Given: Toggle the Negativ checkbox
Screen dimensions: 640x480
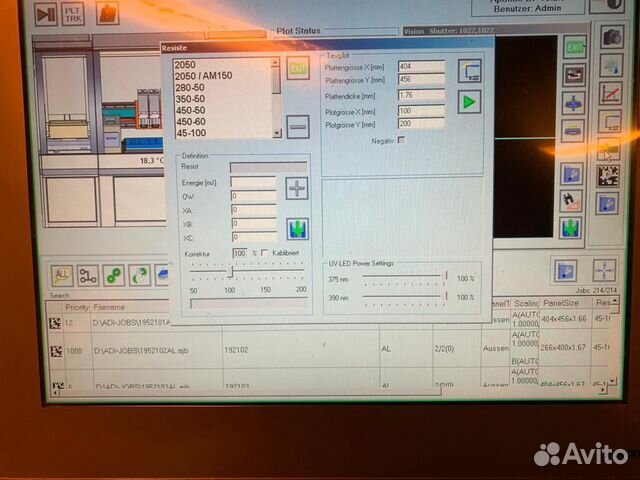Looking at the screenshot, I should (402, 140).
